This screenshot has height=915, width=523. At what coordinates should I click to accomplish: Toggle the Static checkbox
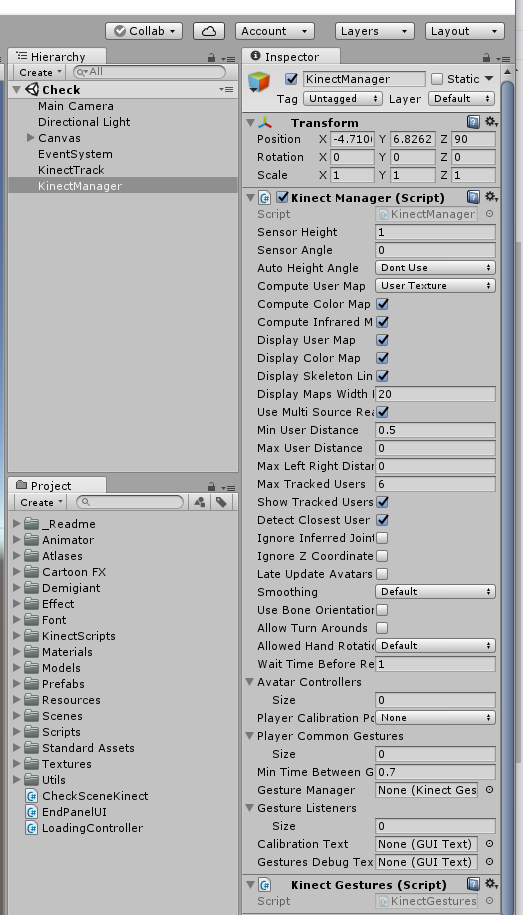pyautogui.click(x=437, y=79)
